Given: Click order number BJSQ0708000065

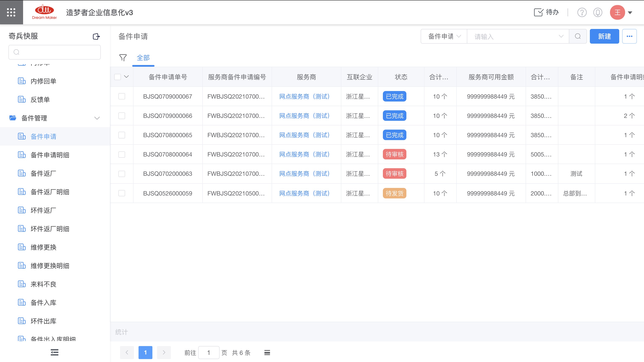Looking at the screenshot, I should coord(168,135).
